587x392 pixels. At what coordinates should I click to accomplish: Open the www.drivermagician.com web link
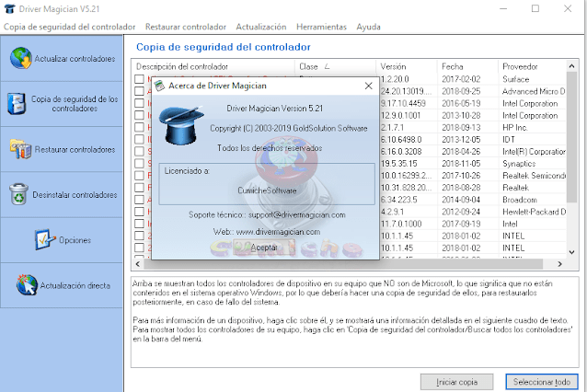pyautogui.click(x=278, y=232)
